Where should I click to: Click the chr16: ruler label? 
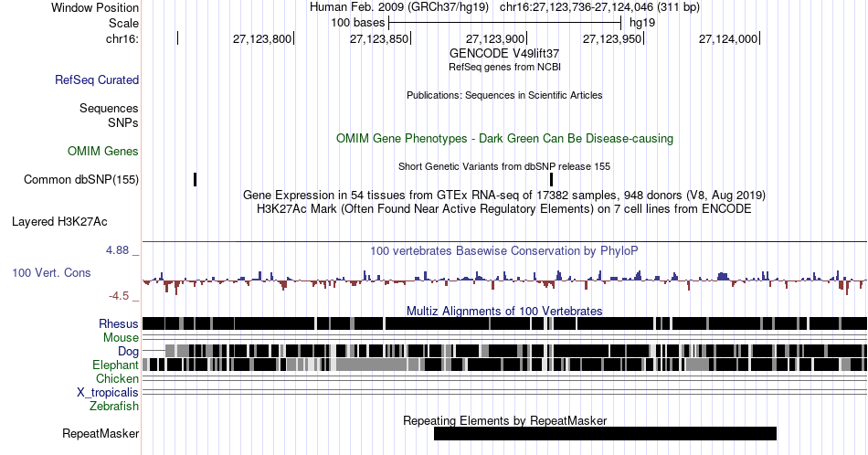tap(122, 38)
